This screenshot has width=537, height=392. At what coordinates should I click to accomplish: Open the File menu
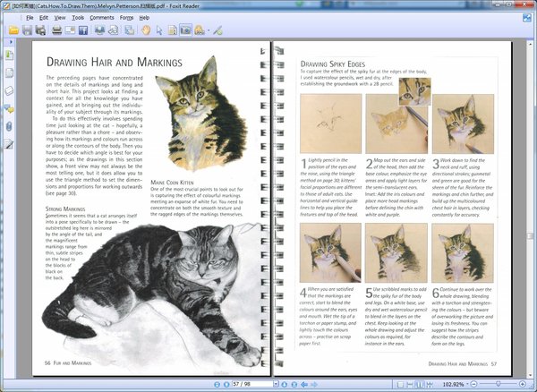30,18
